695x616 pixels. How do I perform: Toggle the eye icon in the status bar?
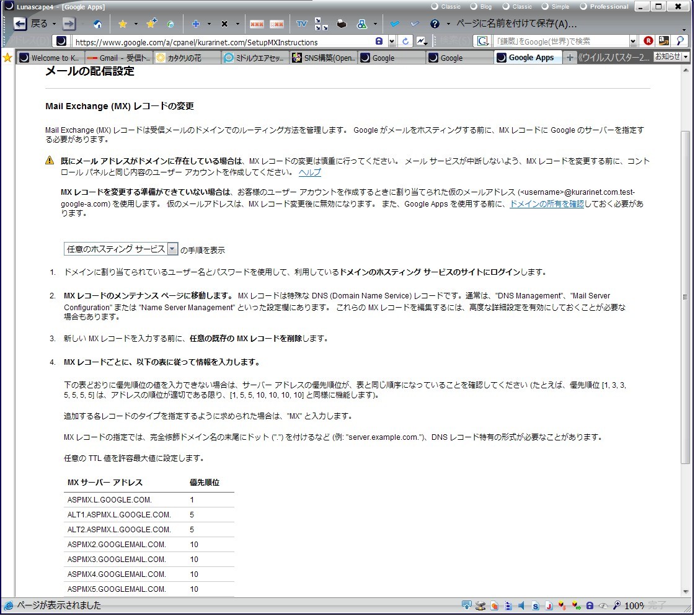pos(603,606)
